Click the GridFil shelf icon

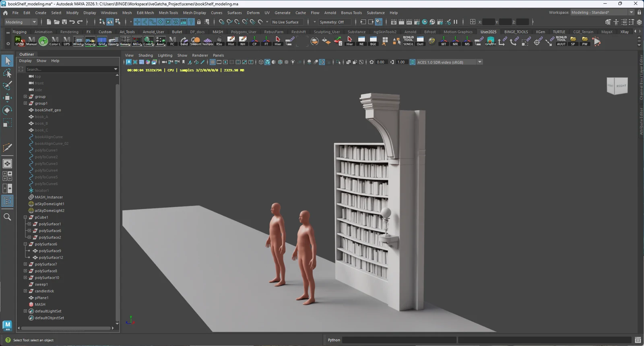point(490,41)
